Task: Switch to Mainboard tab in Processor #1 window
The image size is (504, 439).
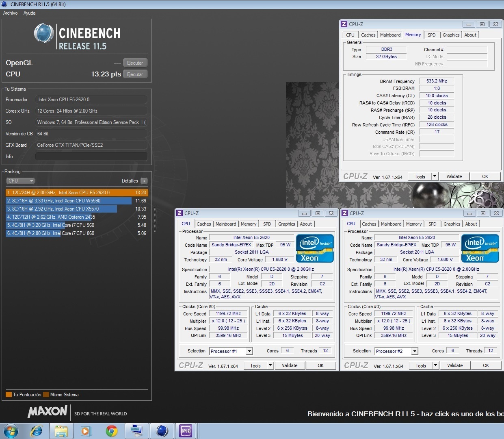Action: pos(226,224)
